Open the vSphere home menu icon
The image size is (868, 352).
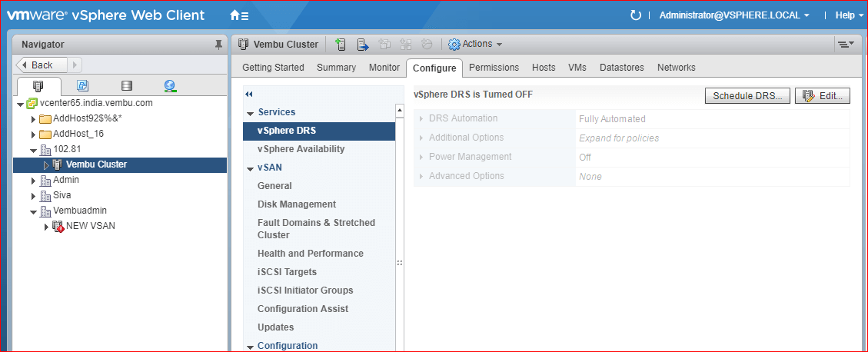[x=239, y=15]
